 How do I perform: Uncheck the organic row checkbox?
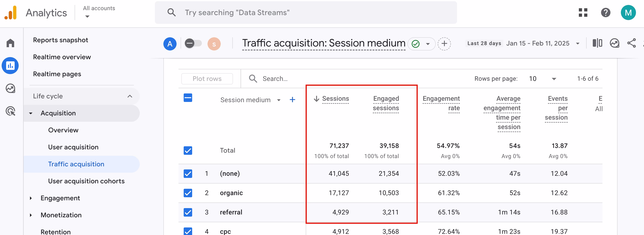188,193
